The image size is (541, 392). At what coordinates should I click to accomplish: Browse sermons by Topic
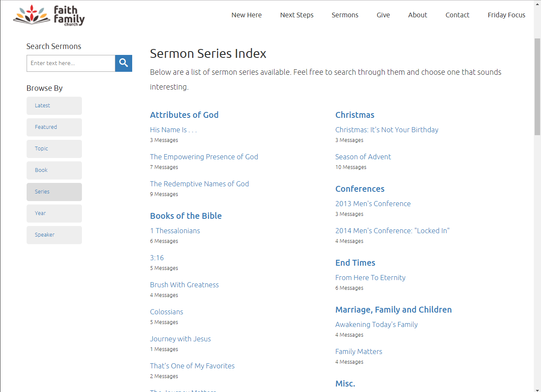pos(54,149)
